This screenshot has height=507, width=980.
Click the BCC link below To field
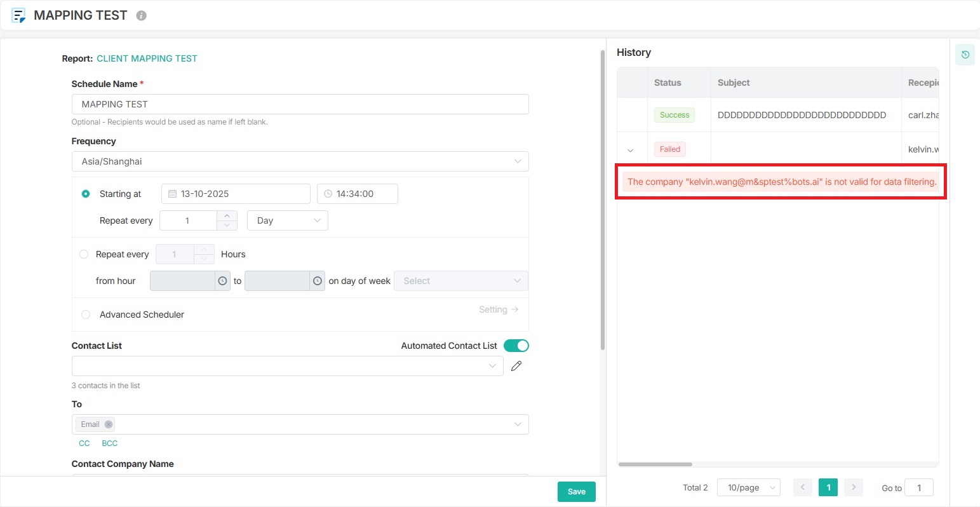tap(109, 443)
